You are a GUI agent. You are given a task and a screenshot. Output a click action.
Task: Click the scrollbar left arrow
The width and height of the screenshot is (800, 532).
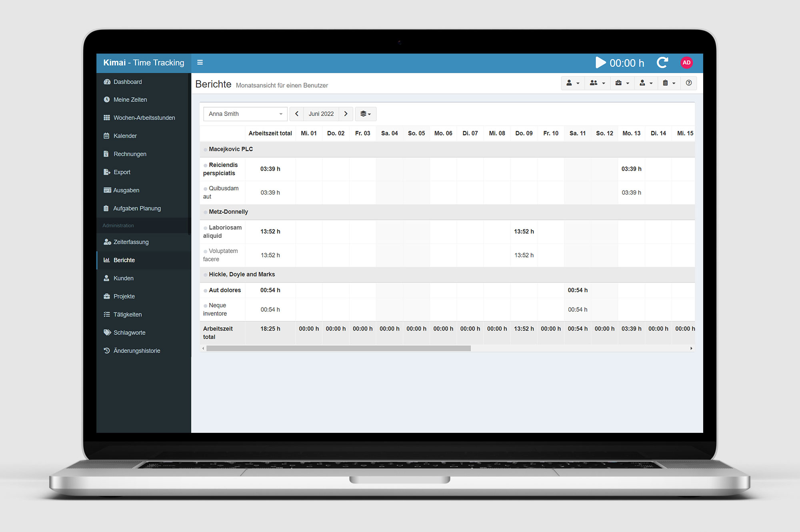pos(203,348)
